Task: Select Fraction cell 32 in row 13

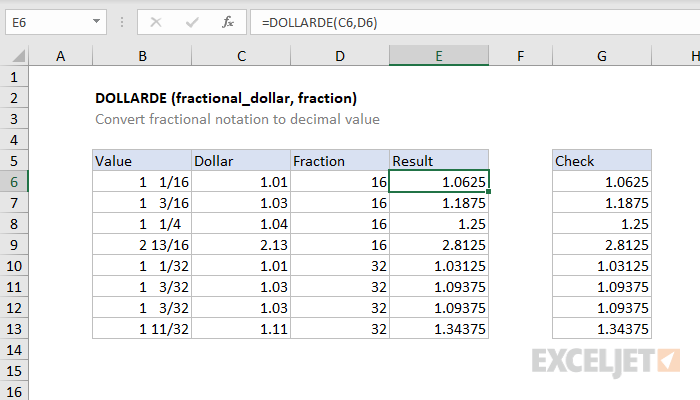Action: (340, 329)
